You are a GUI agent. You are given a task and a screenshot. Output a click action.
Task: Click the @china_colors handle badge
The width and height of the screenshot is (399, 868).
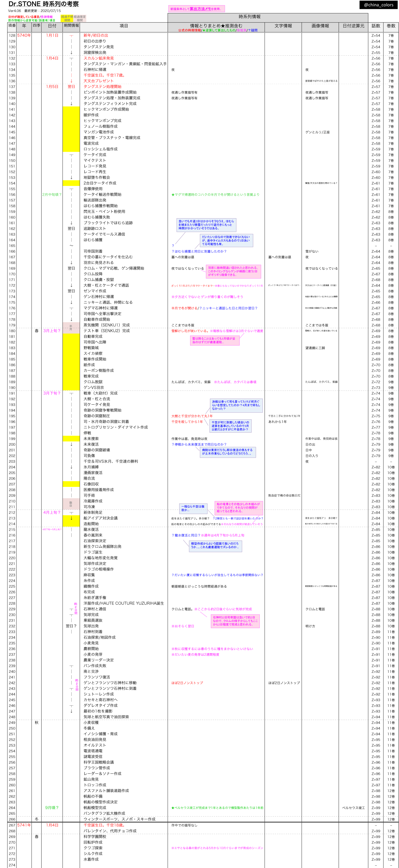(x=379, y=5)
